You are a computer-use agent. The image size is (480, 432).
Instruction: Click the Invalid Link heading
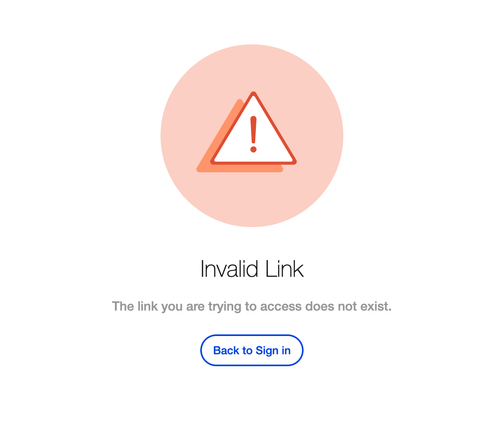252,269
